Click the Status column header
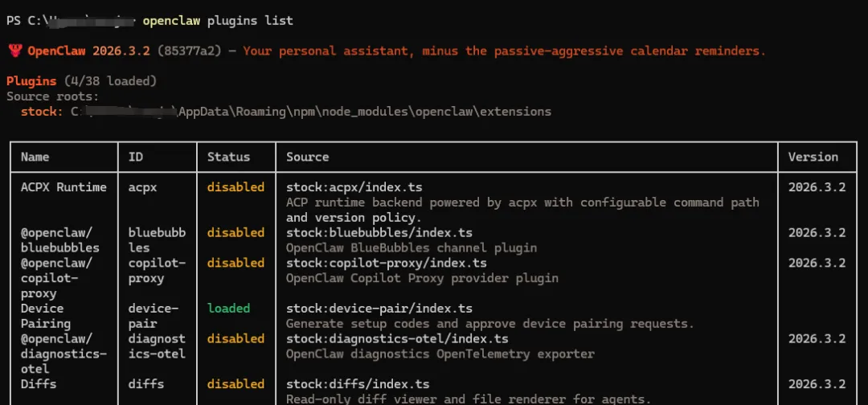This screenshot has width=868, height=405. (228, 157)
